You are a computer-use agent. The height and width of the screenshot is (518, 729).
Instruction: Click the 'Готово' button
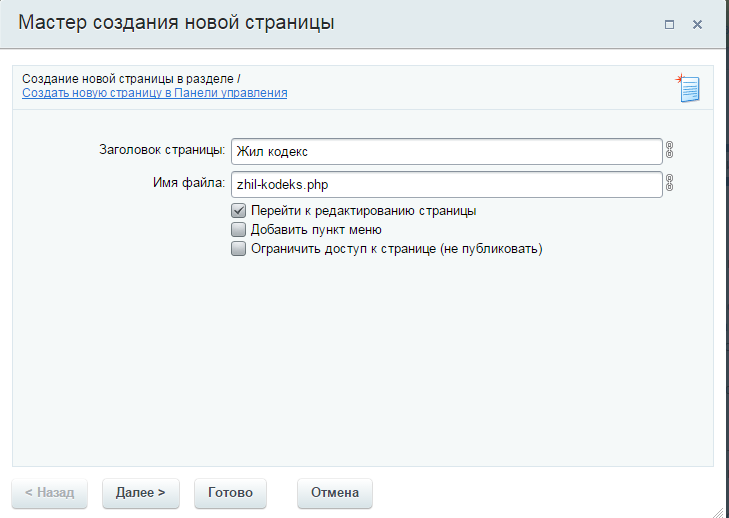230,493
